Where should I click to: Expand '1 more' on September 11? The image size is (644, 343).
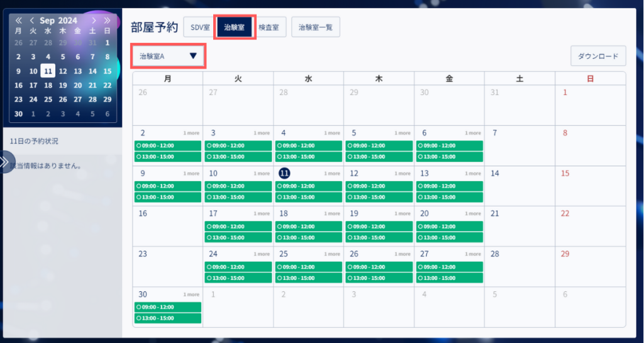pyautogui.click(x=332, y=173)
